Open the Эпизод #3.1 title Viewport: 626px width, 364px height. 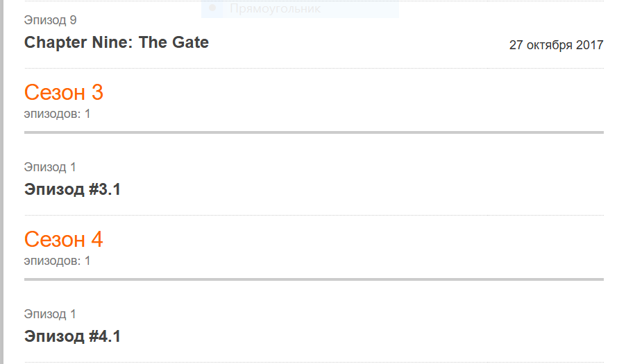click(72, 189)
